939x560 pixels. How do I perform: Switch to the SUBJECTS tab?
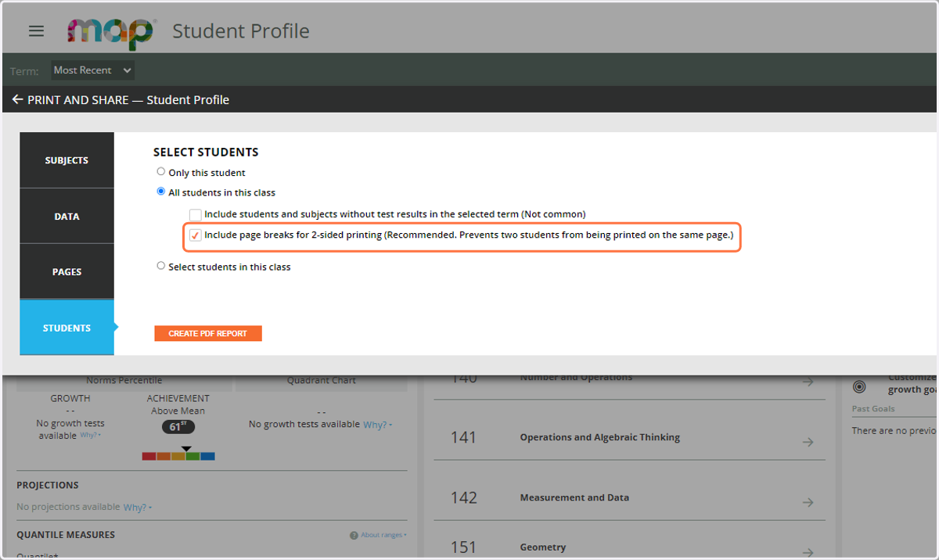(x=67, y=160)
